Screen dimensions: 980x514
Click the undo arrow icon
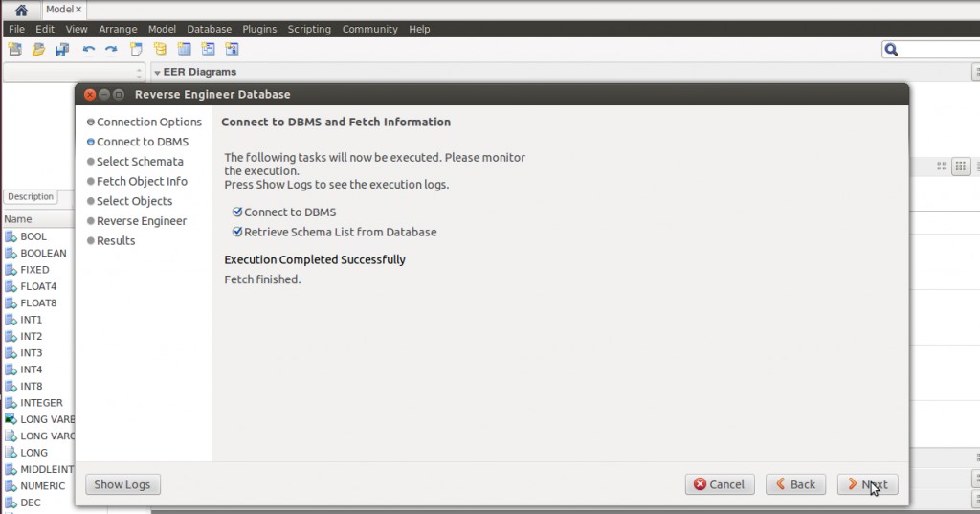click(x=89, y=50)
